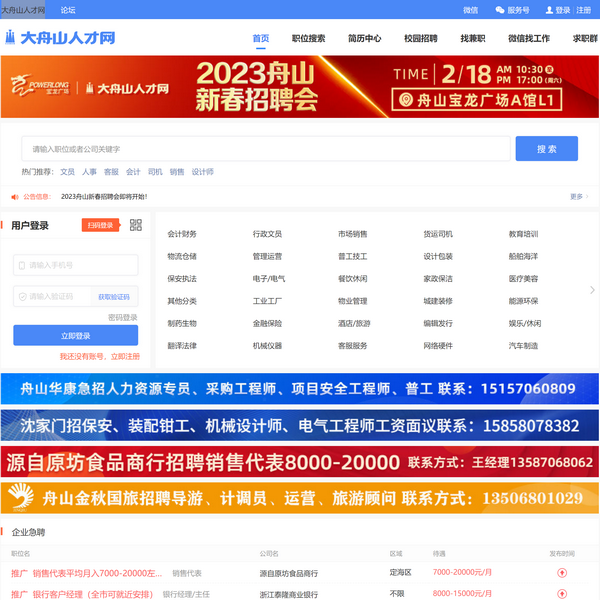Open the 2023舟山新春招聘会 banner

(300, 87)
